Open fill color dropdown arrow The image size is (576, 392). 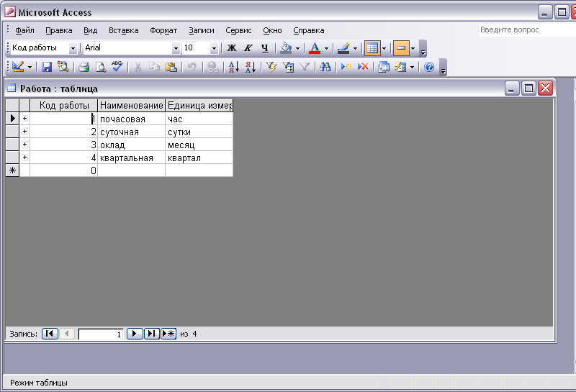tap(297, 48)
